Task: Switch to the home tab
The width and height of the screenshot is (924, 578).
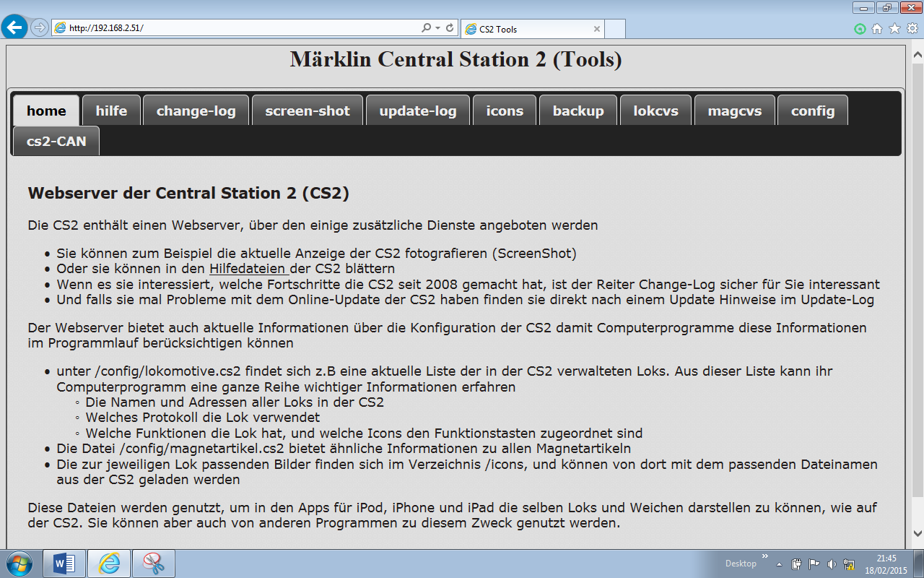Action: [x=46, y=111]
